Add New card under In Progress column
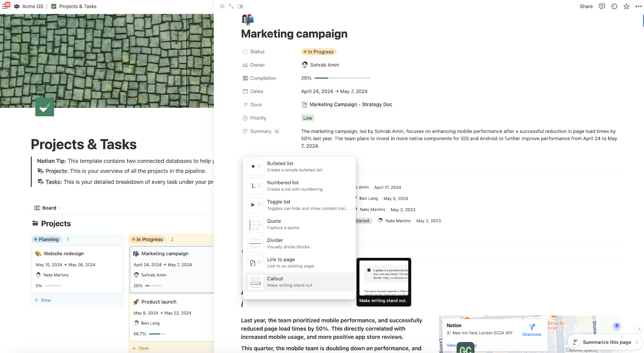The height and width of the screenshot is (353, 644). [140, 348]
